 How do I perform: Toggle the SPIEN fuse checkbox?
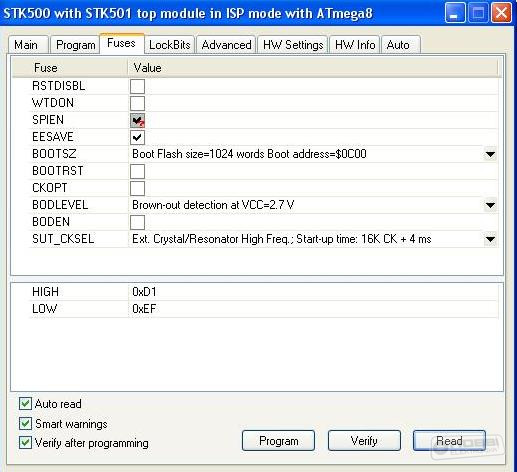coord(137,120)
